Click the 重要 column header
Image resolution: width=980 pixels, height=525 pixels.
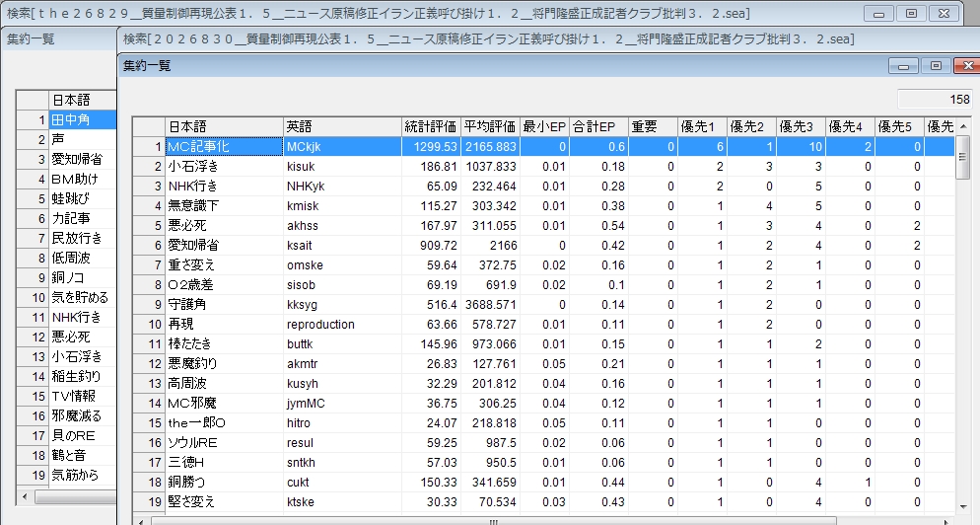[x=653, y=126]
